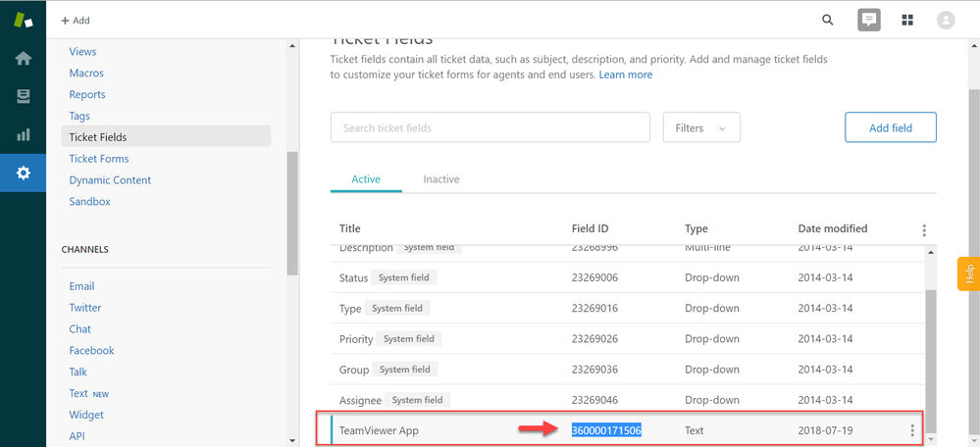Click the search magnifier icon
This screenshot has height=447, width=980.
pyautogui.click(x=828, y=20)
